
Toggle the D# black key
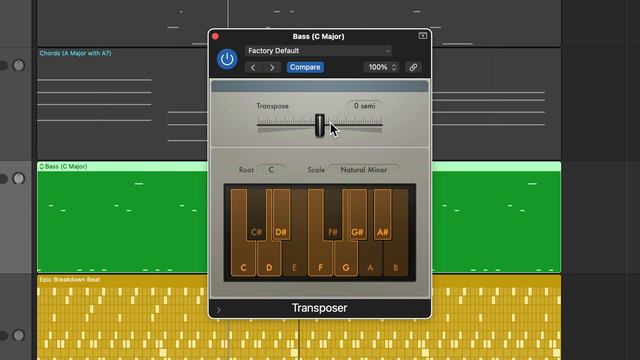click(281, 214)
